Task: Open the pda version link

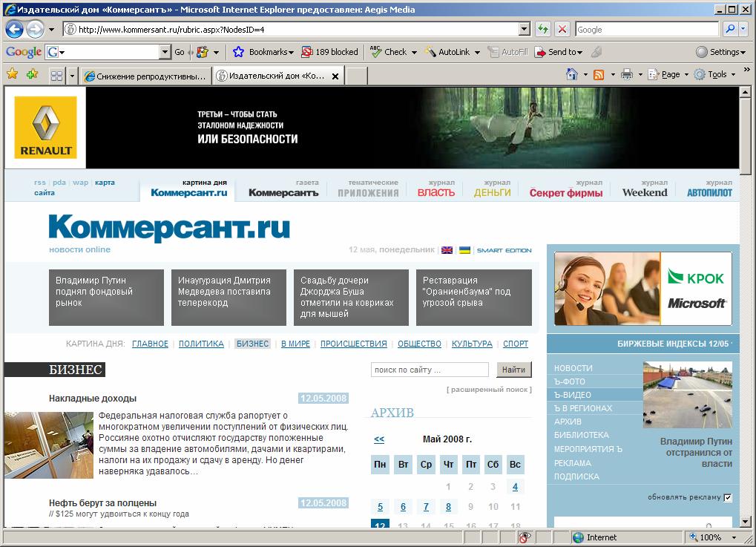Action: coord(59,183)
